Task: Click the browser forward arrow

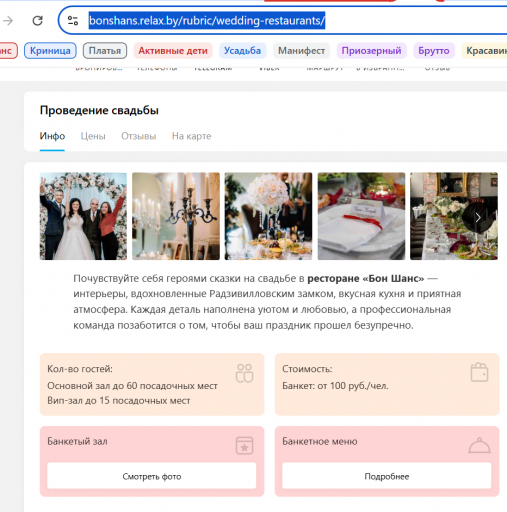Action: tap(8, 21)
